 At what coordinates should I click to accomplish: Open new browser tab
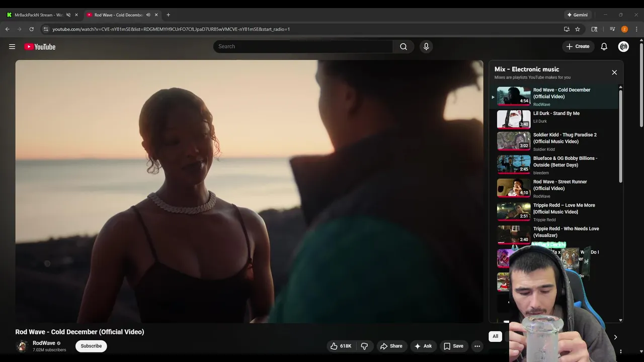pyautogui.click(x=168, y=15)
